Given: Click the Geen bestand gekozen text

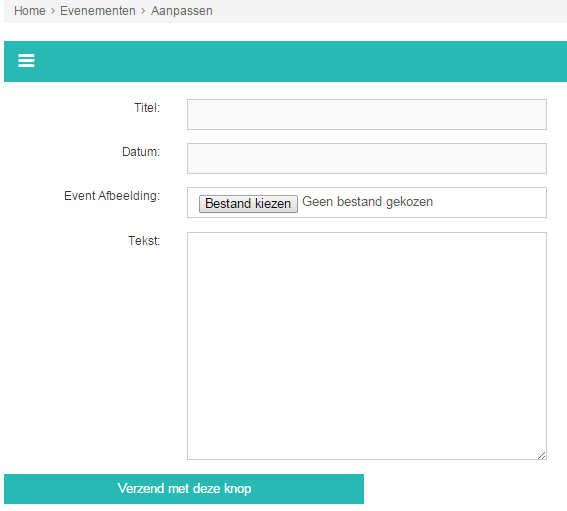Looking at the screenshot, I should [367, 202].
